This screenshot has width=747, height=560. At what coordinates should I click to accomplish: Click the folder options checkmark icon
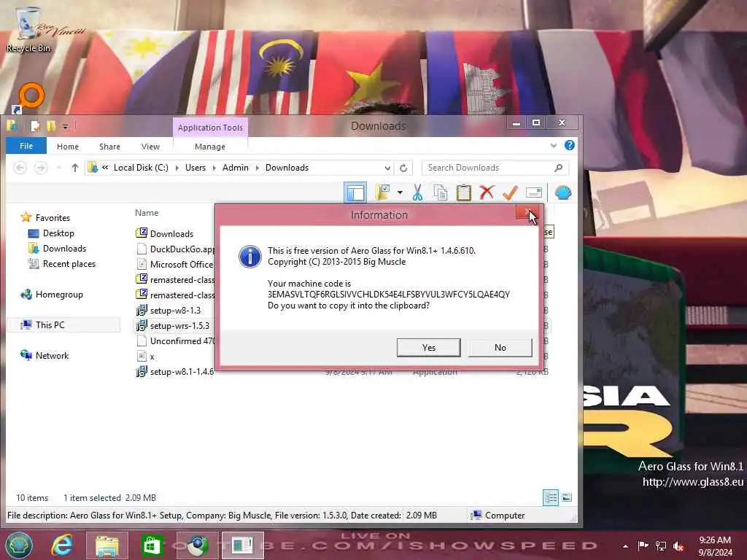click(x=382, y=192)
